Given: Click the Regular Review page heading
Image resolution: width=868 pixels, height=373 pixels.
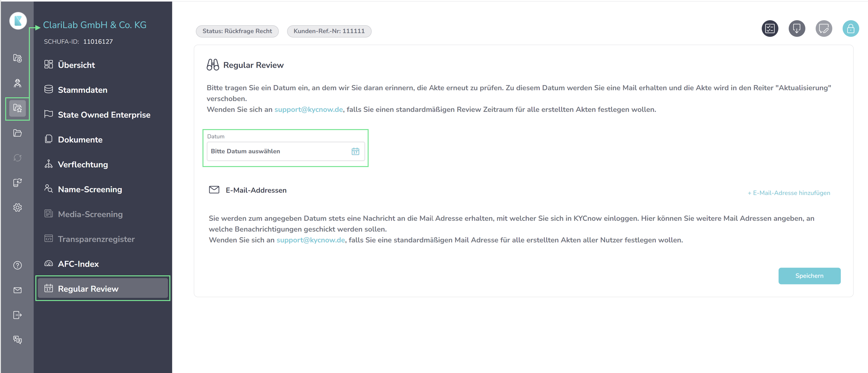Looking at the screenshot, I should click(253, 65).
